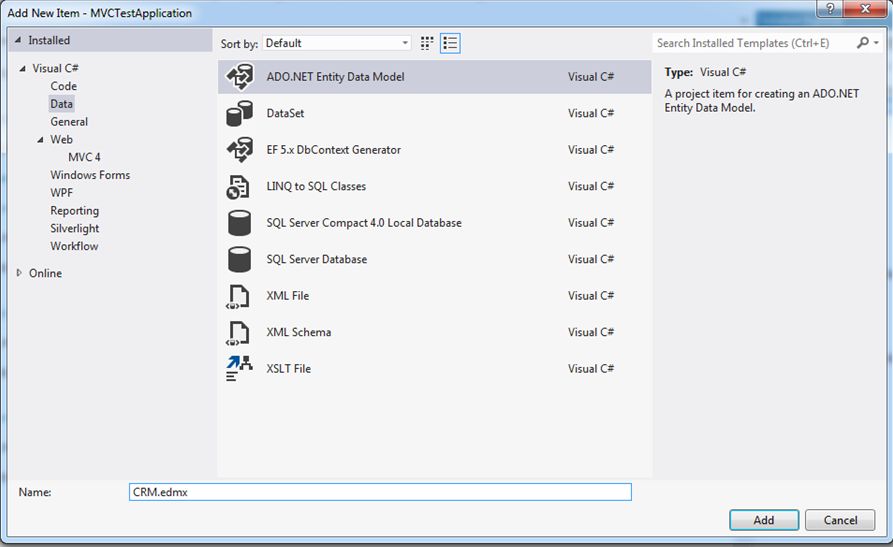Select the Windows Forms category

click(x=90, y=175)
